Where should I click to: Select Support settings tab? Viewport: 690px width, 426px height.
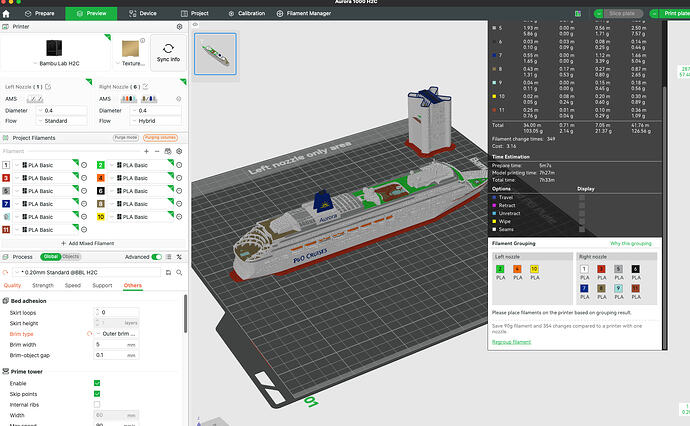(102, 286)
